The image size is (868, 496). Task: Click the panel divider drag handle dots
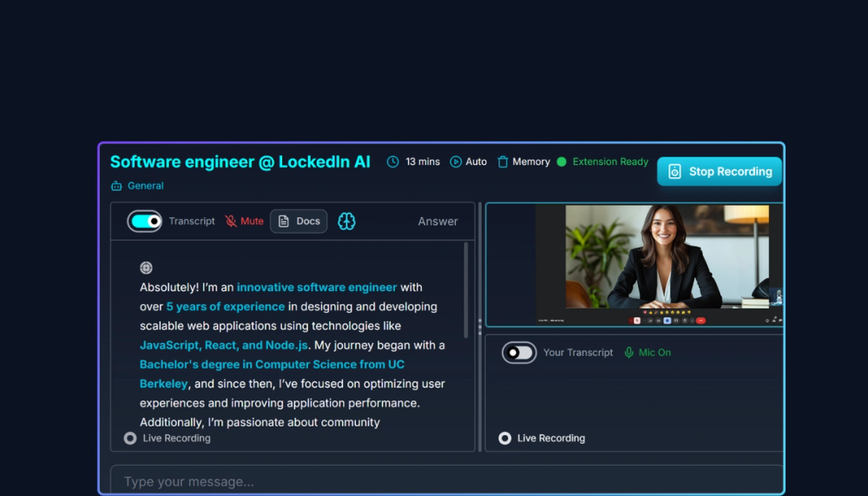(x=480, y=327)
